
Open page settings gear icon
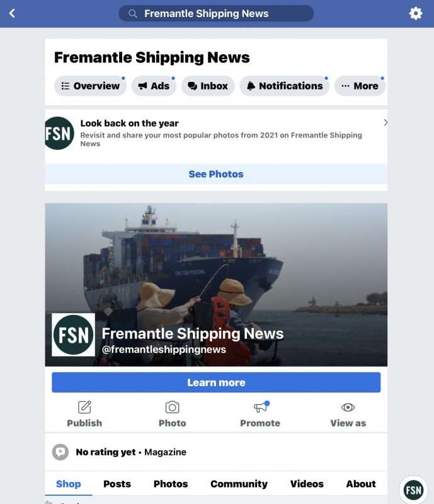(415, 13)
